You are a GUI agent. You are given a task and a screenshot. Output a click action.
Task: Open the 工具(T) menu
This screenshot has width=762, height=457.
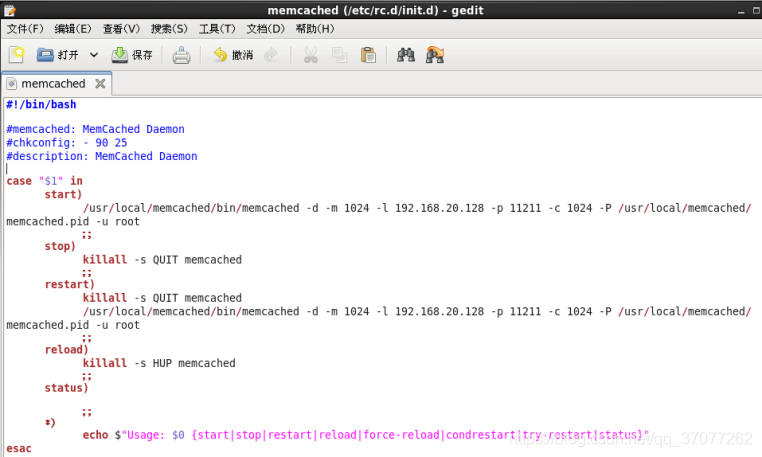217,29
